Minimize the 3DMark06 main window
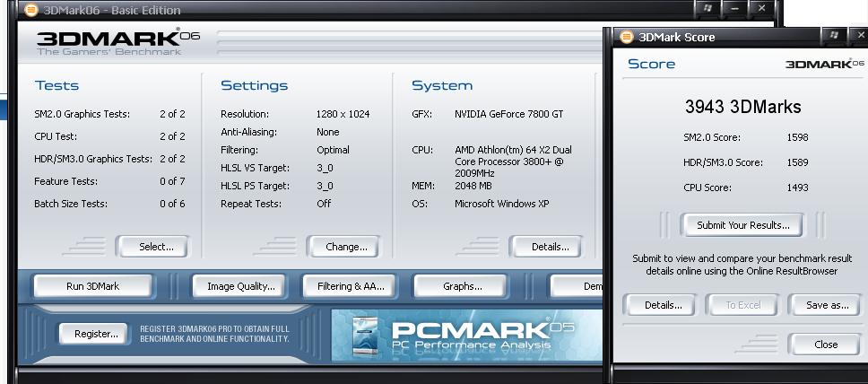 point(734,8)
